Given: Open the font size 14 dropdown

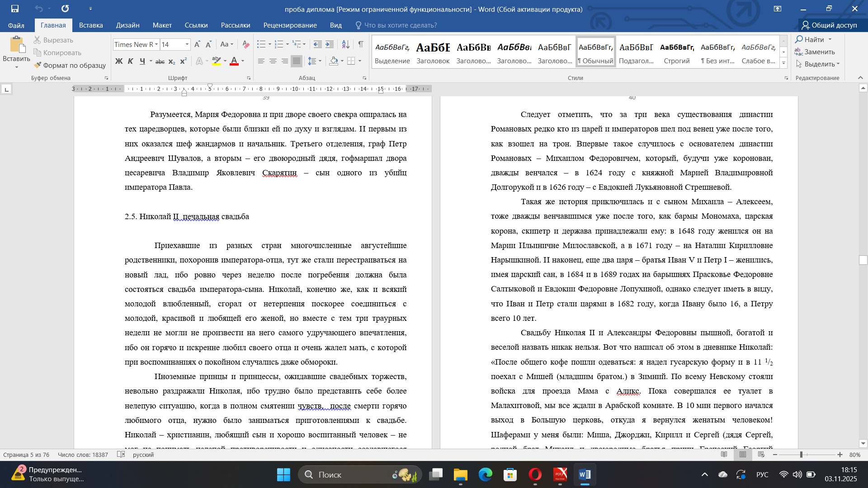Looking at the screenshot, I should tap(187, 44).
